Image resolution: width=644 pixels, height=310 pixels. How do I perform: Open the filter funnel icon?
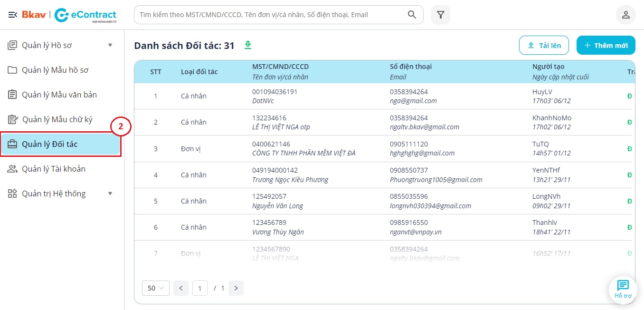pos(440,15)
